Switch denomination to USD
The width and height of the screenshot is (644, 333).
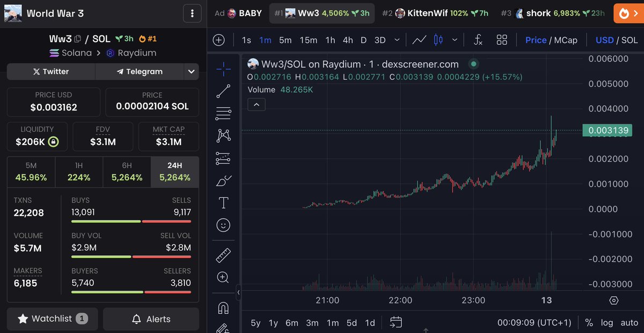point(604,40)
